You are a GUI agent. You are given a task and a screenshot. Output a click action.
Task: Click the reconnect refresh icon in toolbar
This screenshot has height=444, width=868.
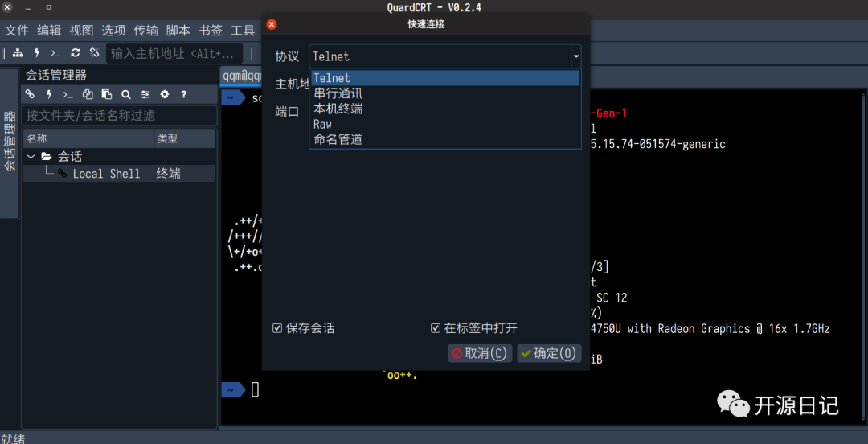pyautogui.click(x=76, y=52)
